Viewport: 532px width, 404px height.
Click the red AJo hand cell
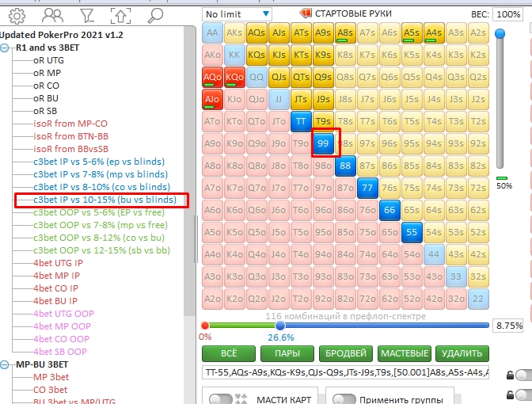212,100
